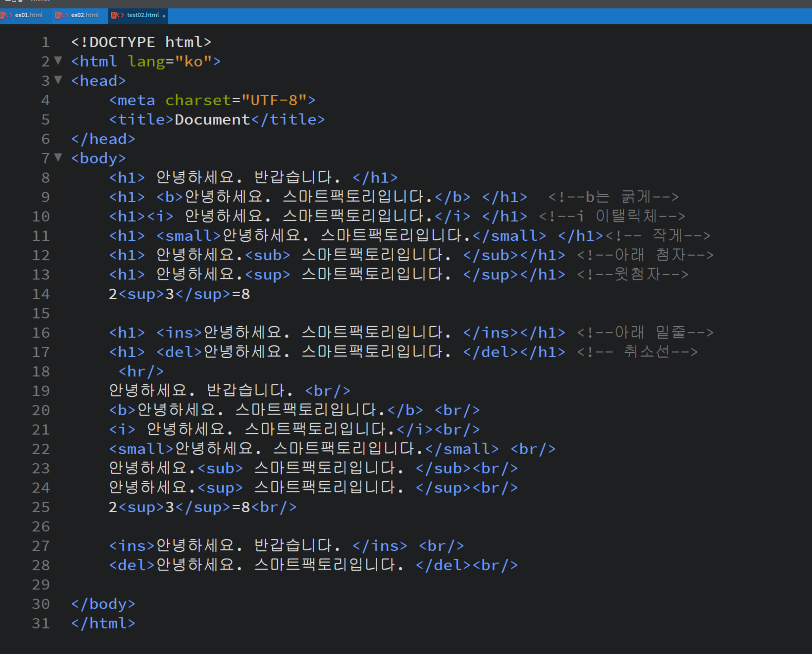The image size is (812, 654).
Task: Click the closing </ins> tag on line 27
Action: coord(380,546)
